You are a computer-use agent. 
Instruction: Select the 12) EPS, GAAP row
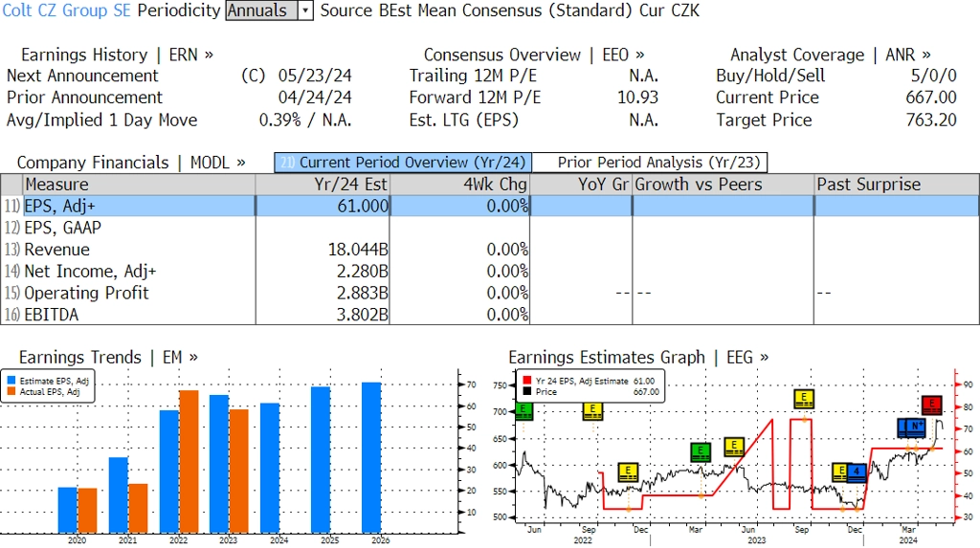pos(489,228)
